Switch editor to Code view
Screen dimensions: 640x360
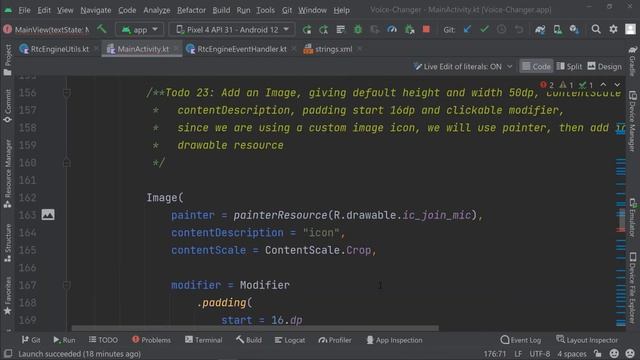pos(536,67)
